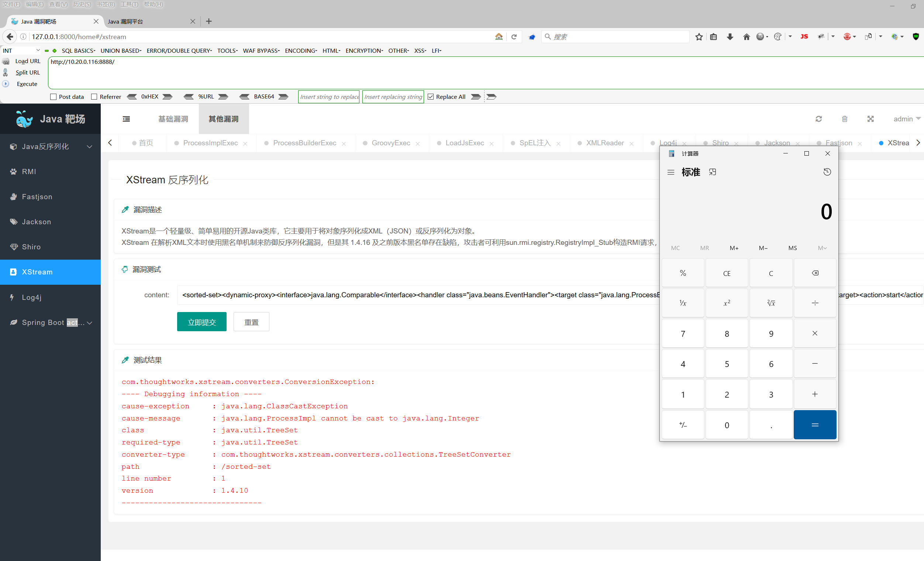Click the trash icon in page header
The image size is (924, 561).
click(844, 119)
